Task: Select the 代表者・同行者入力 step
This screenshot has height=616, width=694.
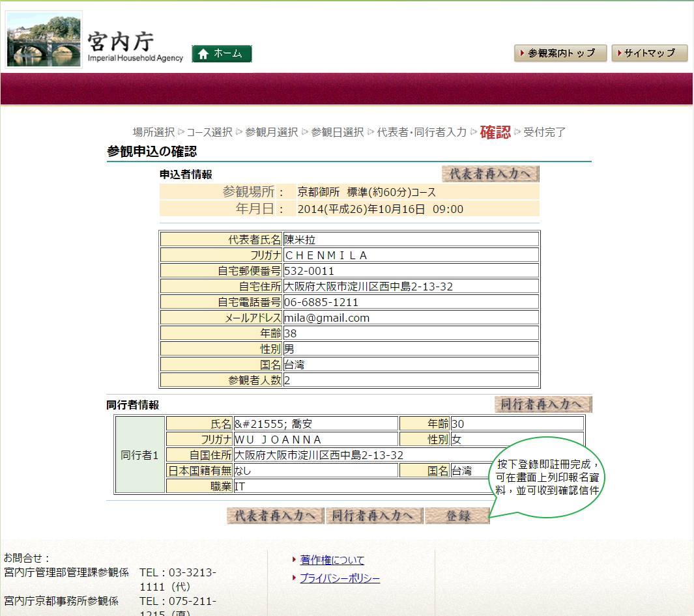Action: point(422,132)
